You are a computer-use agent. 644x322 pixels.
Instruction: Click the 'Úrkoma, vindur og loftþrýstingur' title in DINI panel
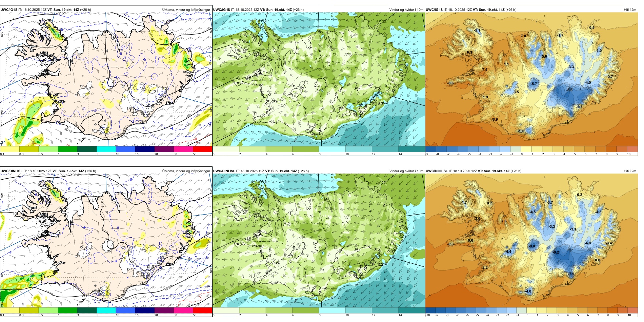click(186, 171)
